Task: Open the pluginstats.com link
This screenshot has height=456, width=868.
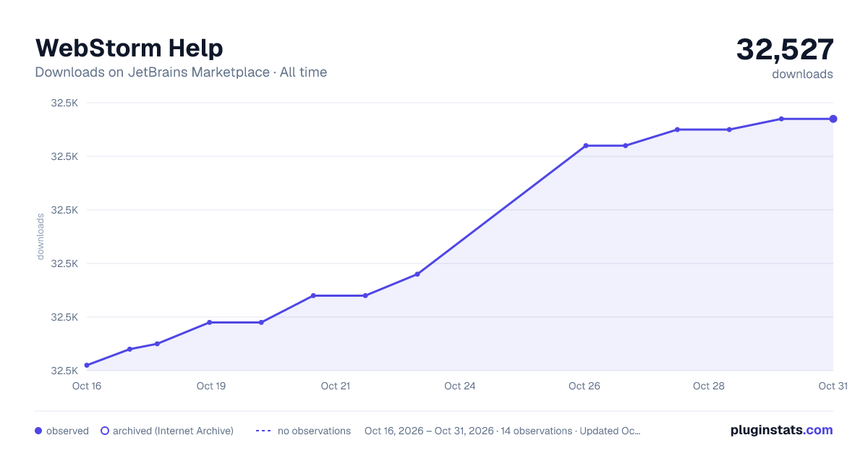Action: pyautogui.click(x=782, y=430)
